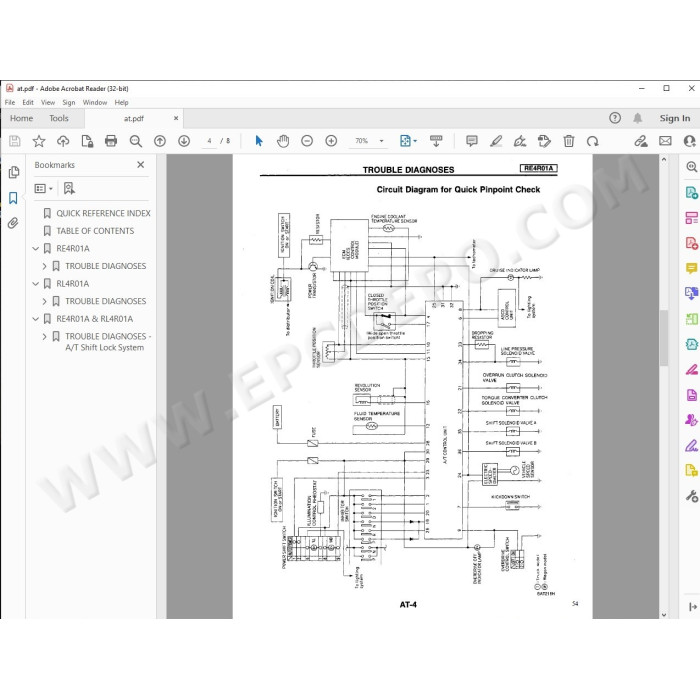
Task: Open file properties lock icon
Action: [x=88, y=141]
